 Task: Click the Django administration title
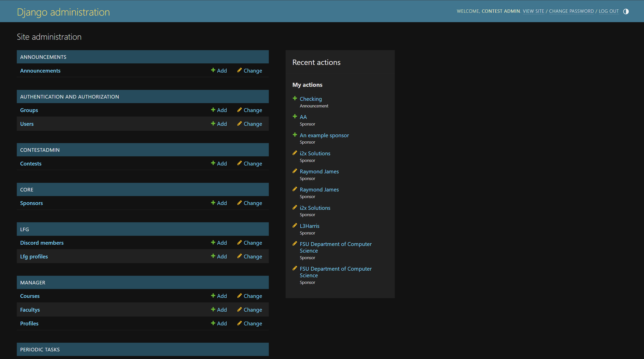point(63,12)
